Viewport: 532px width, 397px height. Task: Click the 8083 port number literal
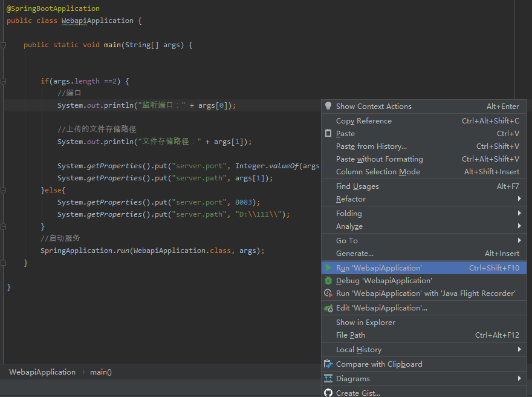tap(244, 202)
